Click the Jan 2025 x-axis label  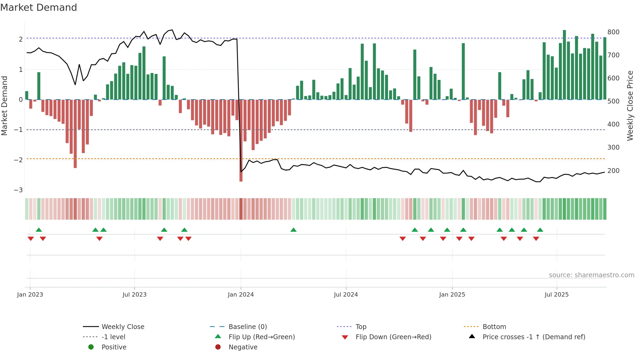pyautogui.click(x=452, y=294)
